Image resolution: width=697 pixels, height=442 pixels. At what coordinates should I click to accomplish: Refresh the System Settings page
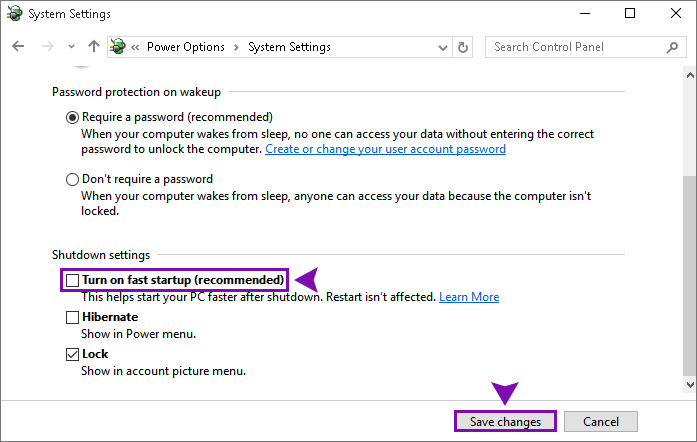[x=463, y=47]
